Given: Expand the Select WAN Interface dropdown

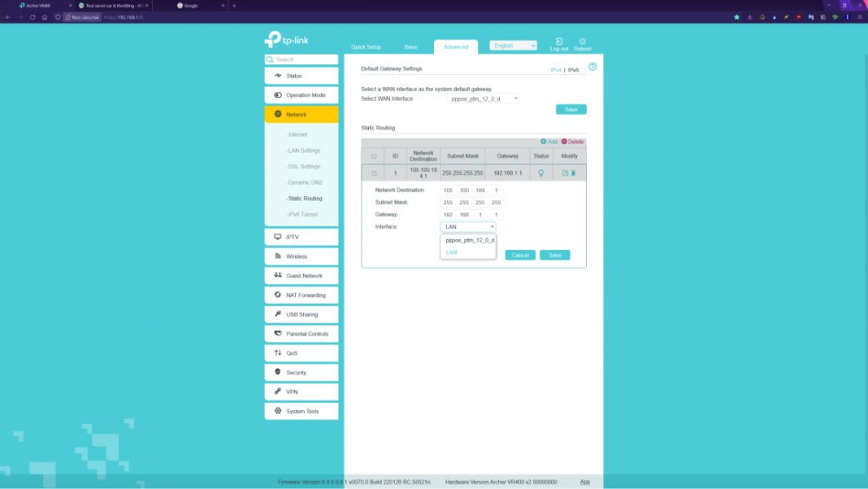Looking at the screenshot, I should (x=483, y=99).
